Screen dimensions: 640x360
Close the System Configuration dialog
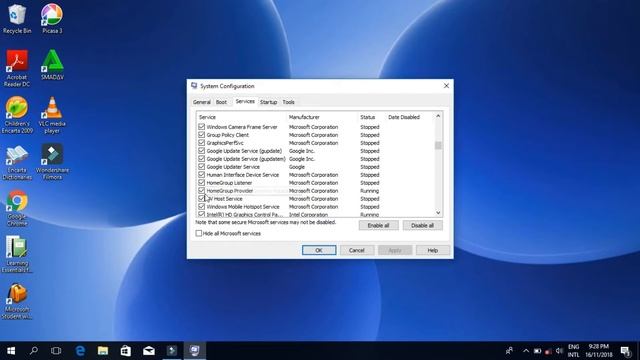point(446,86)
